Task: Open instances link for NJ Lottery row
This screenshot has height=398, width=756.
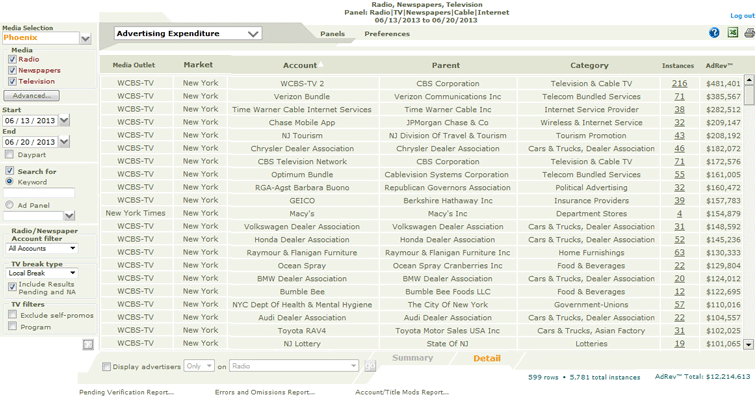Action: [x=679, y=344]
